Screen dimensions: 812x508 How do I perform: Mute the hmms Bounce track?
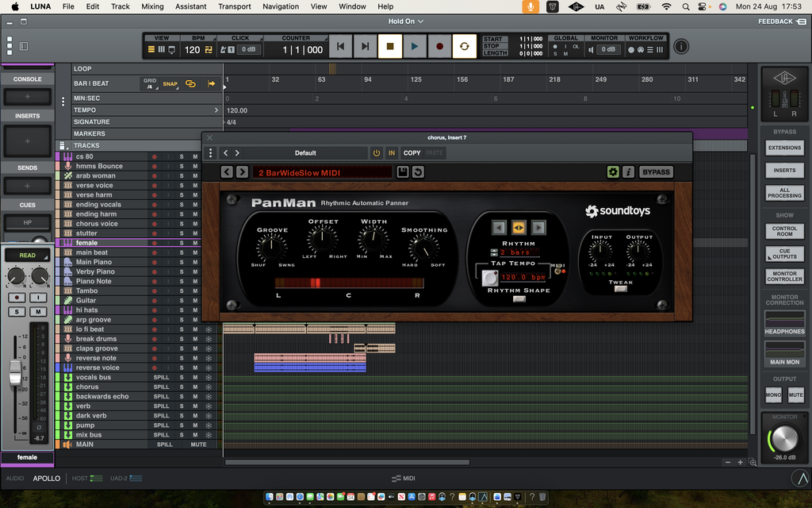(x=195, y=167)
